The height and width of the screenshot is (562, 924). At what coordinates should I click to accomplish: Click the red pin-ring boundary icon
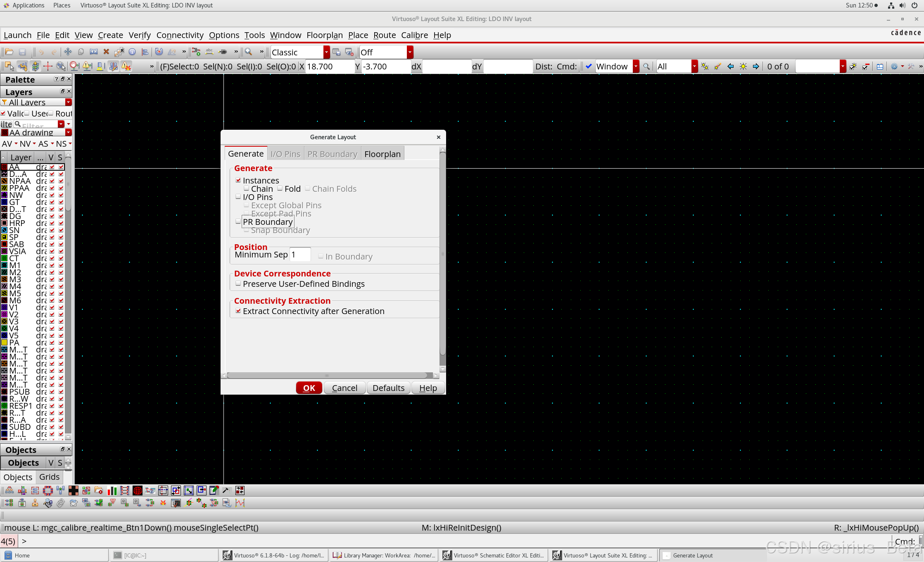48,491
